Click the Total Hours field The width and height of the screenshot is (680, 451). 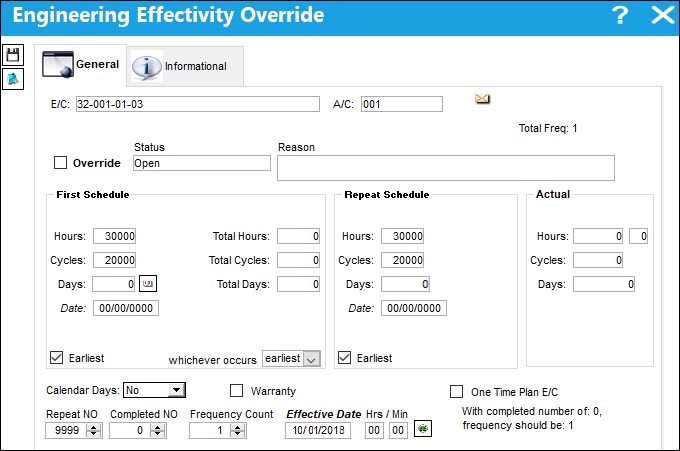[299, 236]
